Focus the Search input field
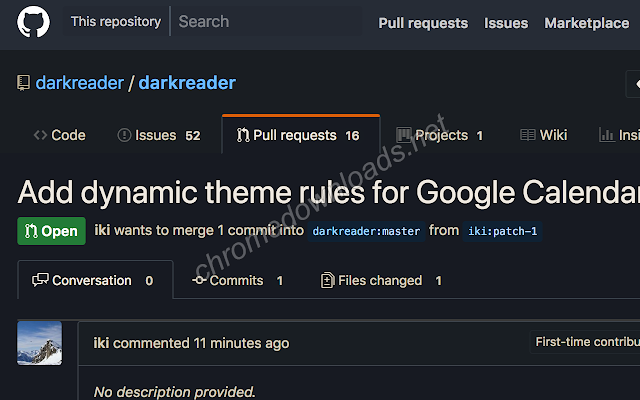The width and height of the screenshot is (640, 400). point(269,22)
